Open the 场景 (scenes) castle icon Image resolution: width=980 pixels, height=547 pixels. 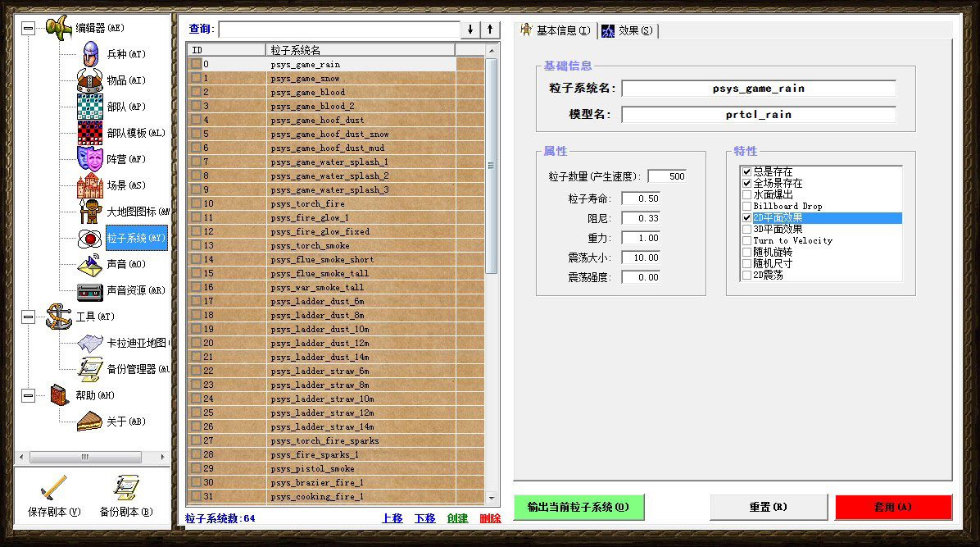(x=89, y=185)
